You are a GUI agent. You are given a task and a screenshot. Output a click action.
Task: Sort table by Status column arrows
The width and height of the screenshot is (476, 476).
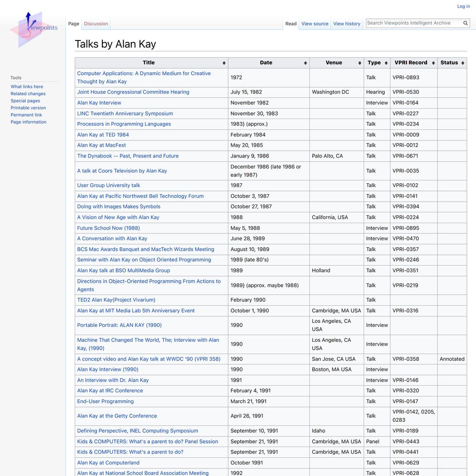pyautogui.click(x=463, y=63)
